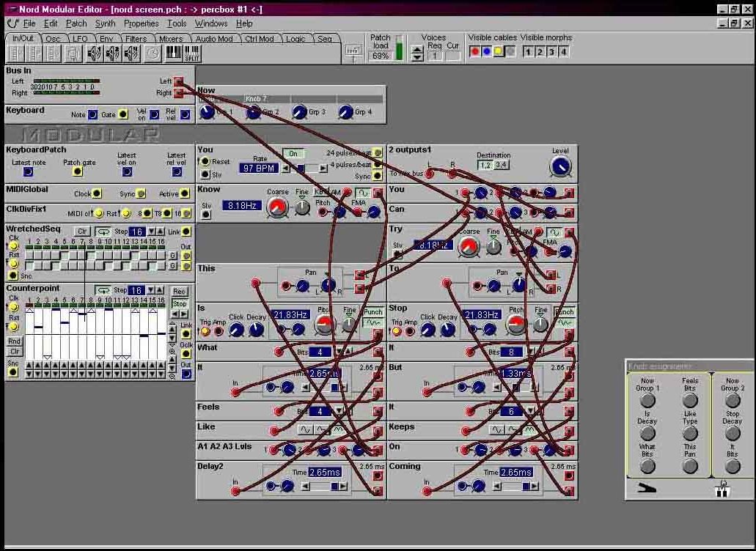Click the Rnd button in Counterpoint
The image size is (756, 551).
click(x=14, y=341)
